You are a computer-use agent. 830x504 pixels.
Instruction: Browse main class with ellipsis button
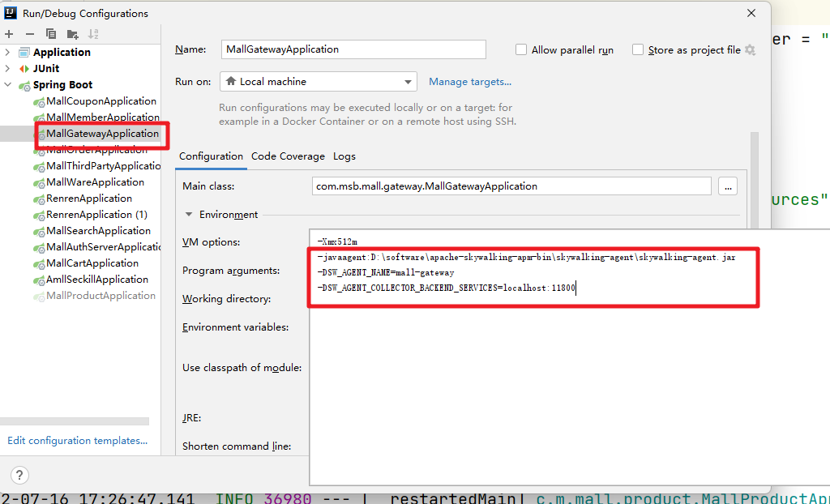728,186
